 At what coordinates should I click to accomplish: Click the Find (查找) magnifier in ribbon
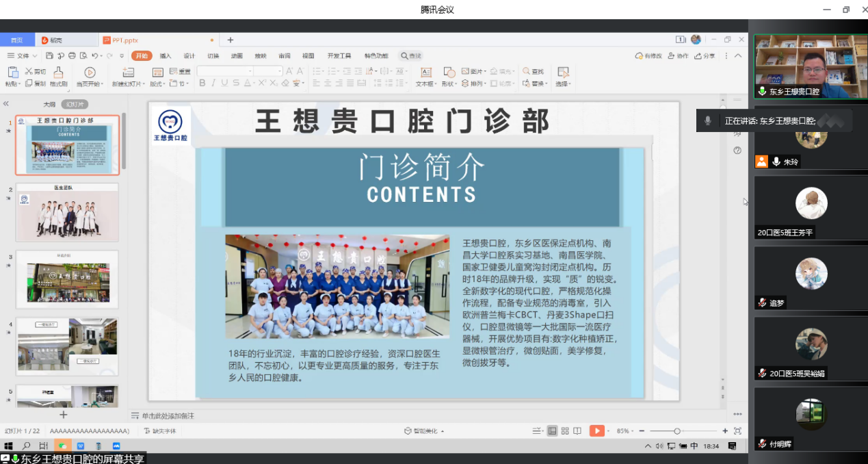(527, 71)
